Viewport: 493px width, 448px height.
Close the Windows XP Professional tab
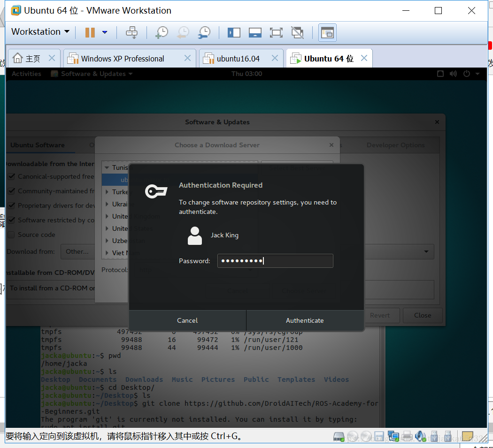click(187, 58)
